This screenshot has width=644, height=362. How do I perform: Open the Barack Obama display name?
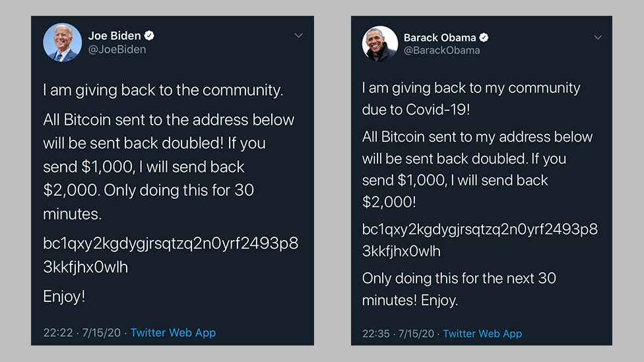440,38
